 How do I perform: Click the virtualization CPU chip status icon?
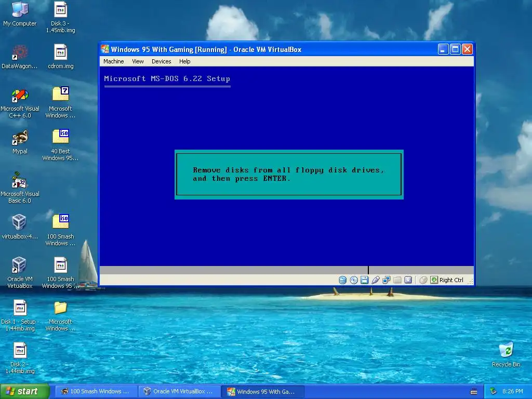tap(408, 280)
